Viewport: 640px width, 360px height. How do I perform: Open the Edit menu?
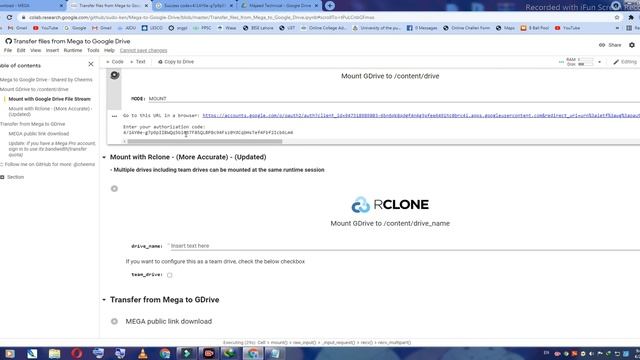(21, 50)
